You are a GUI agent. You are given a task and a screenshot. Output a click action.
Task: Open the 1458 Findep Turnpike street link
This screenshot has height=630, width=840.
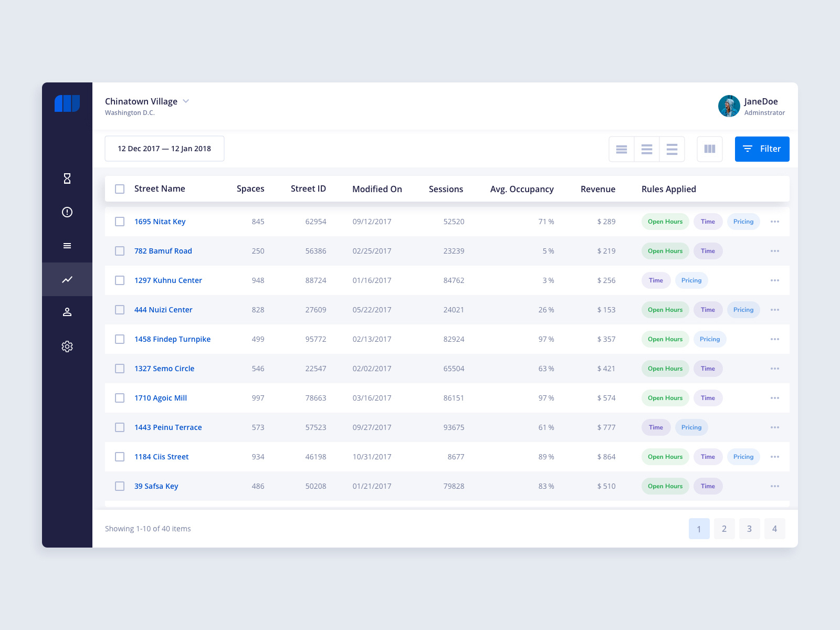click(x=172, y=339)
